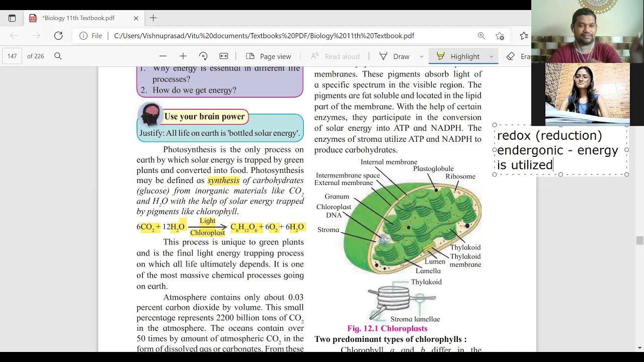The image size is (644, 362).
Task: Open Page view options
Action: 269,56
